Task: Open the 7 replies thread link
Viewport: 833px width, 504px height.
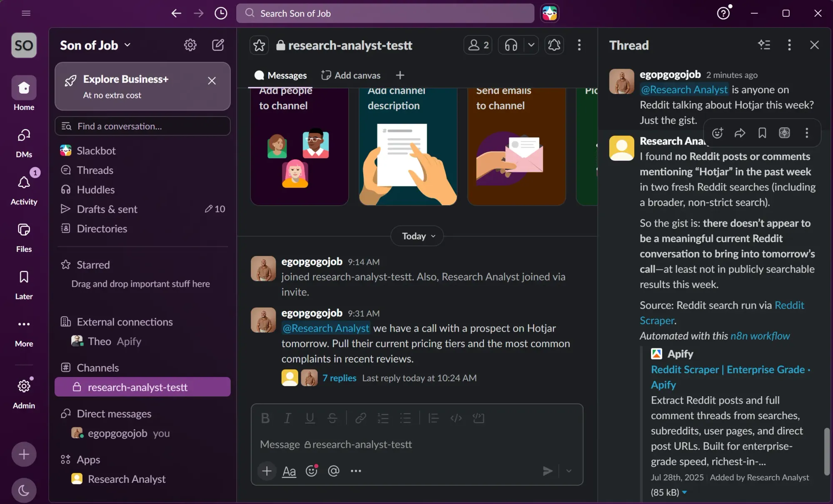Action: point(339,378)
